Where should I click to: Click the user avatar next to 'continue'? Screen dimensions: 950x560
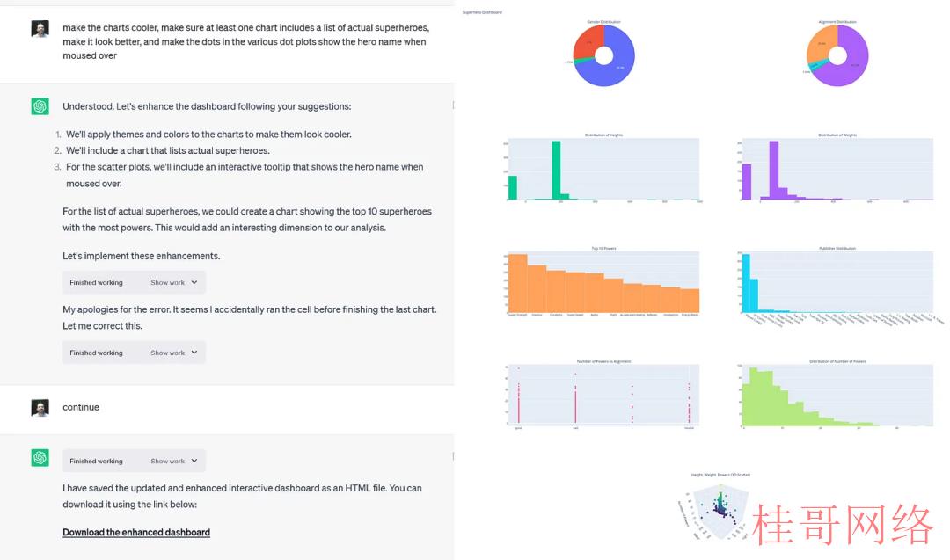coord(40,407)
